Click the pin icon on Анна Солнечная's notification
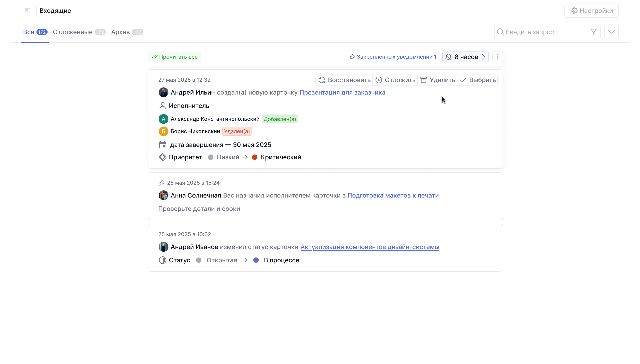The height and width of the screenshot is (364, 640). 162,183
